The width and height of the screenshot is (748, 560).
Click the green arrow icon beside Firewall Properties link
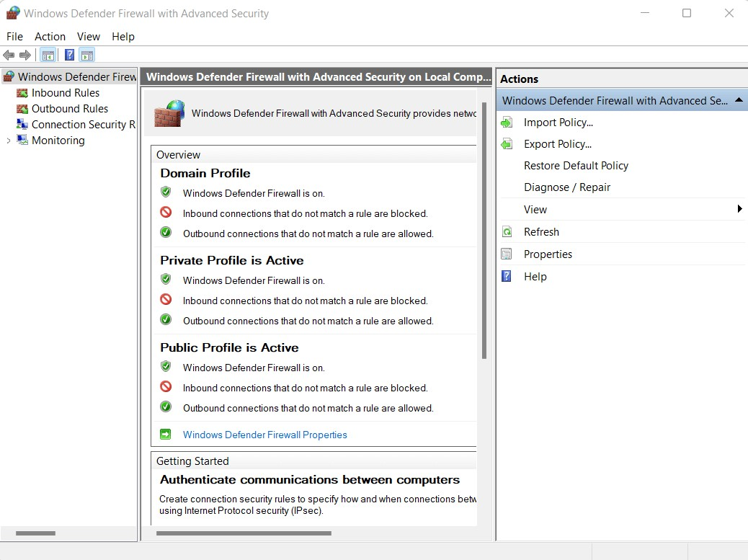166,435
